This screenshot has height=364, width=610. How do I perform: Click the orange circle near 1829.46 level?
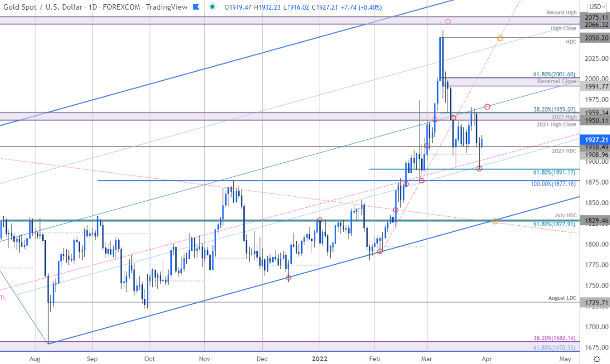click(x=495, y=221)
